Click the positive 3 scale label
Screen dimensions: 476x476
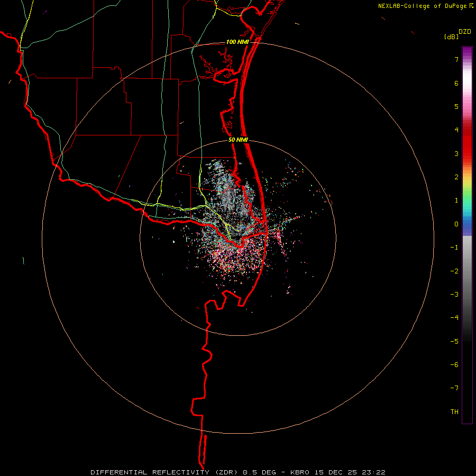click(x=456, y=153)
